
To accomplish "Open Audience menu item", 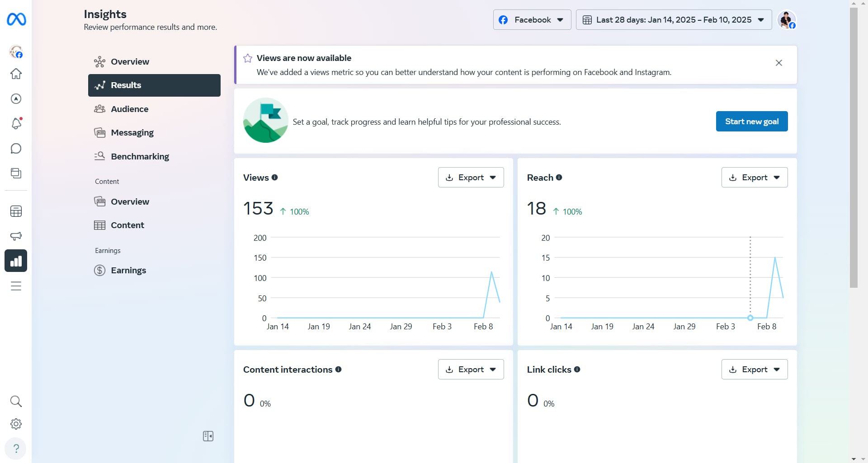I will click(154, 109).
